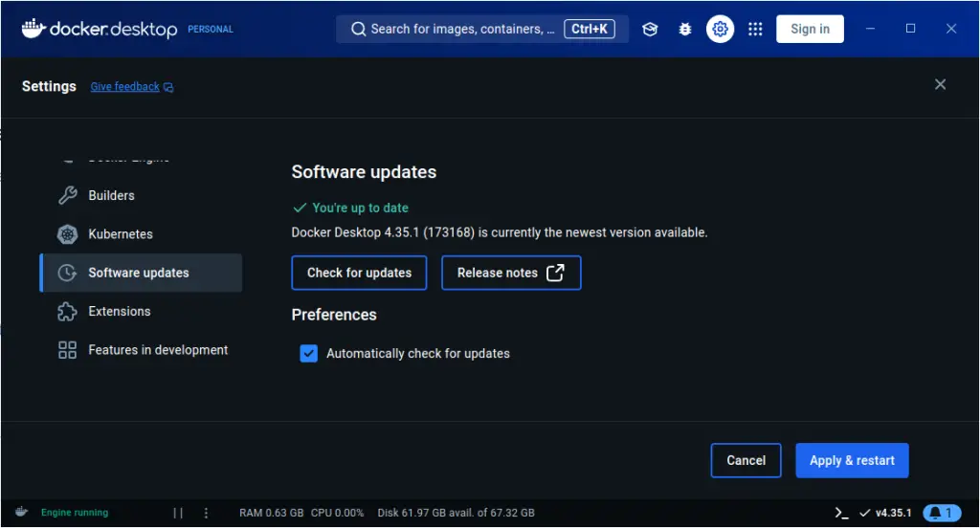This screenshot has width=980, height=528.
Task: Click the v4.35.1 version indicator
Action: (885, 513)
